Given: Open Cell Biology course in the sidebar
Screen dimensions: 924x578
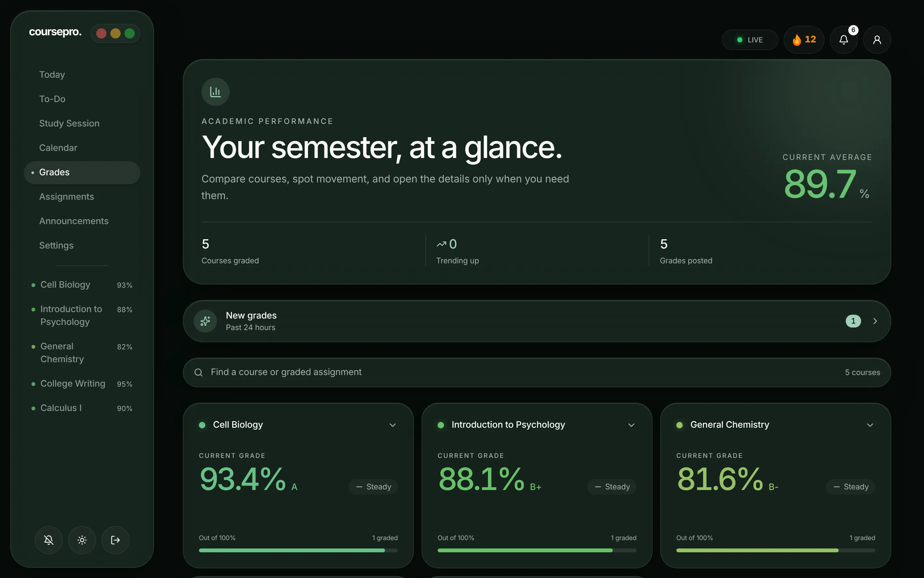Looking at the screenshot, I should coord(82,285).
